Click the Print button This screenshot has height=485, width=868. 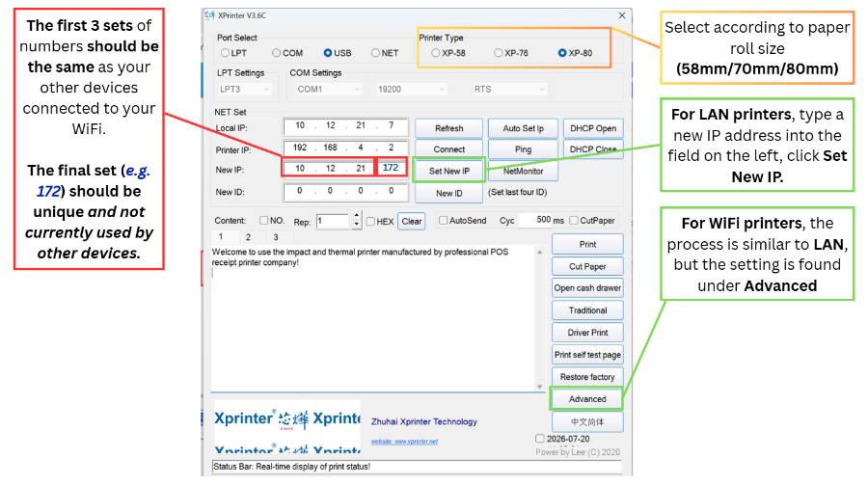click(587, 244)
